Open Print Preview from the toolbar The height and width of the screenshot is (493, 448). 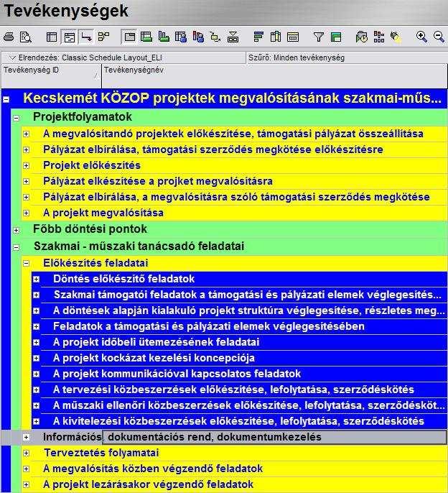click(x=25, y=37)
